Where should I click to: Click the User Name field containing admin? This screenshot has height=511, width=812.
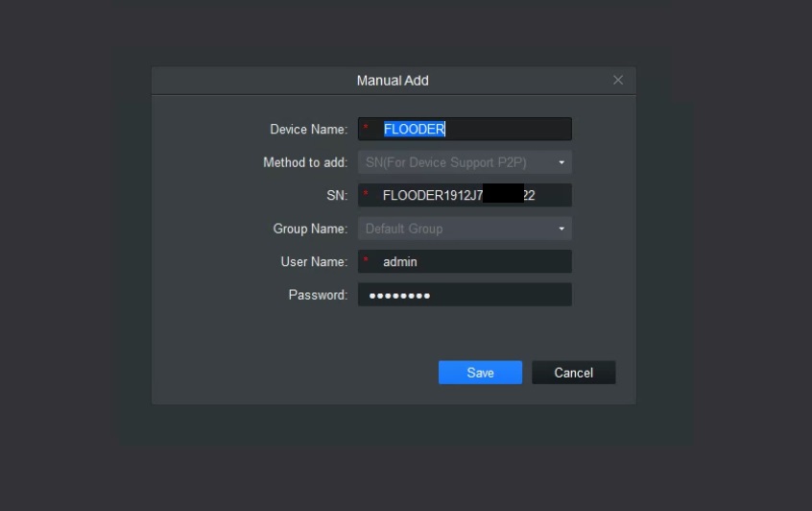pos(465,261)
